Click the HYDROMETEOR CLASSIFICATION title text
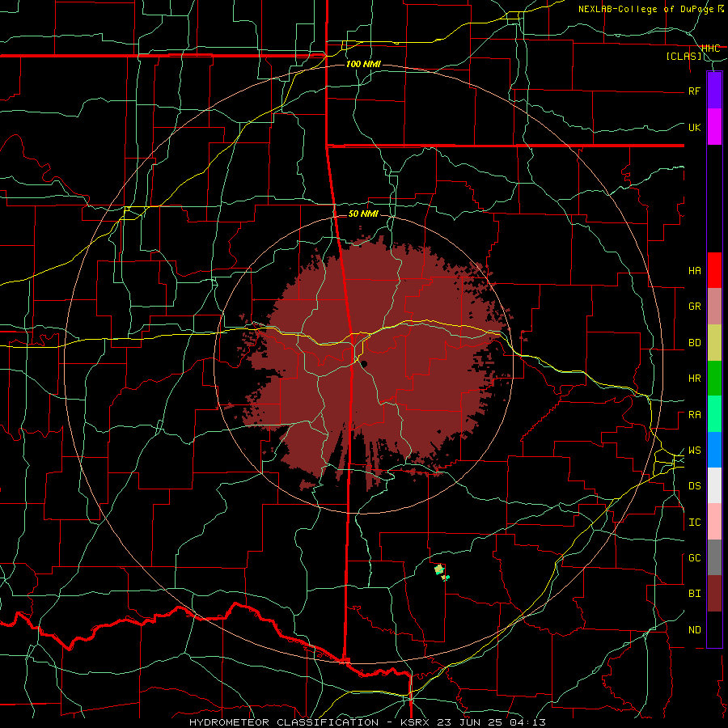This screenshot has height=728, width=728. 284,722
